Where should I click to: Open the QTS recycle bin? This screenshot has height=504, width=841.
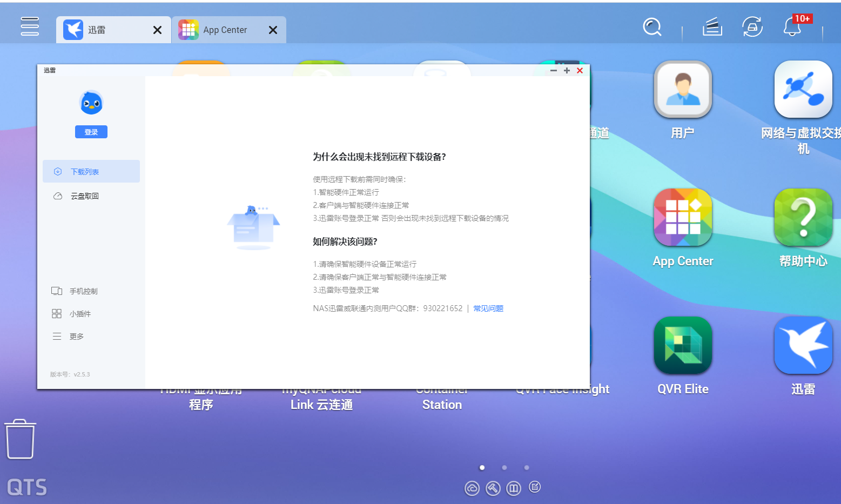21,439
